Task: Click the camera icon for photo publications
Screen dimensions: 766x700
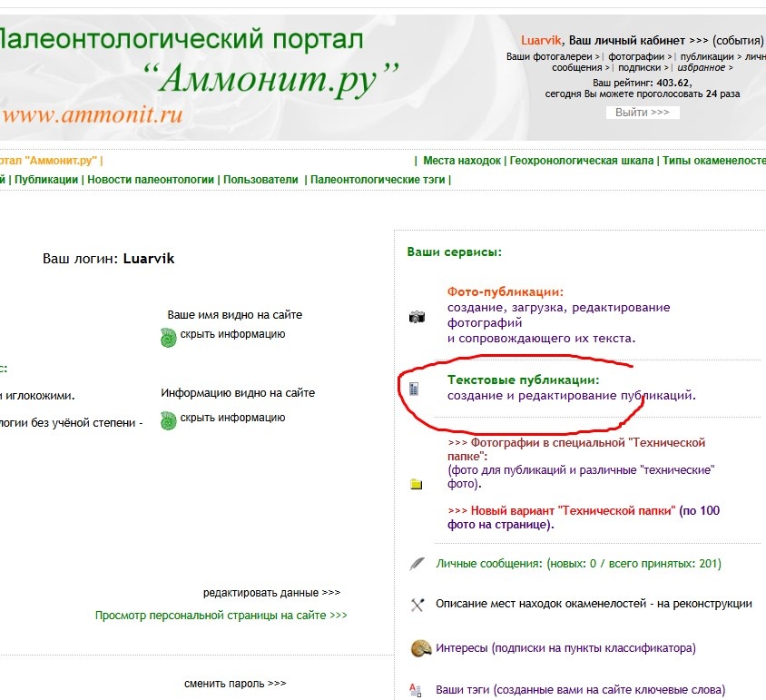Action: coord(417,317)
